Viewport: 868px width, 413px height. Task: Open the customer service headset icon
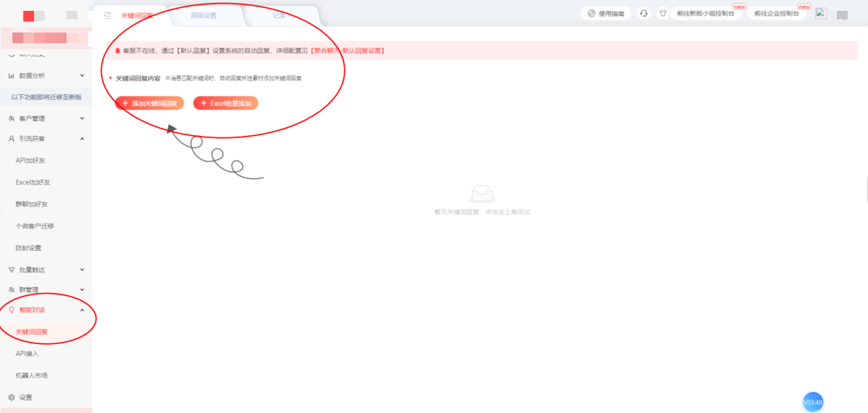tap(644, 14)
